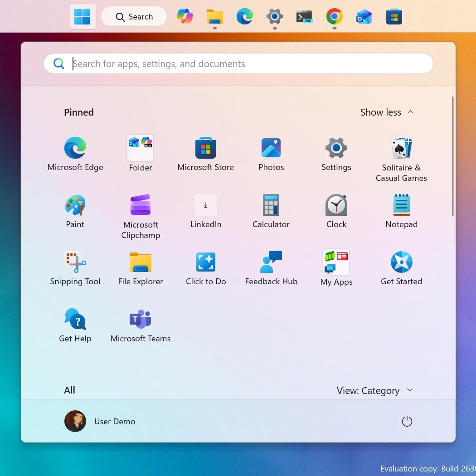
Task: Open Terminal Preview on the taskbar
Action: pos(304,16)
